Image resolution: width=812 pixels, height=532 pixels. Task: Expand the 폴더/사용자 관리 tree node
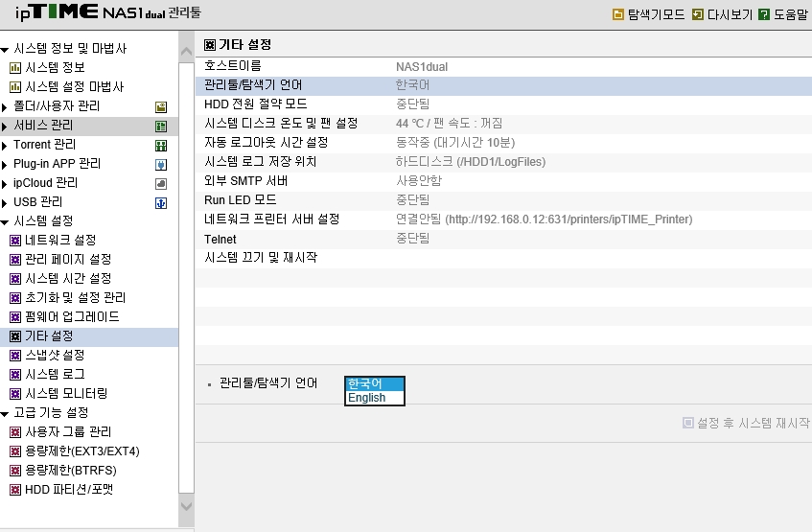[4, 107]
